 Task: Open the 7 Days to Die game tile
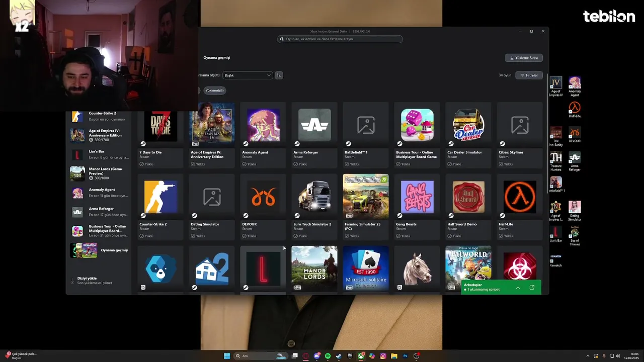tap(160, 135)
